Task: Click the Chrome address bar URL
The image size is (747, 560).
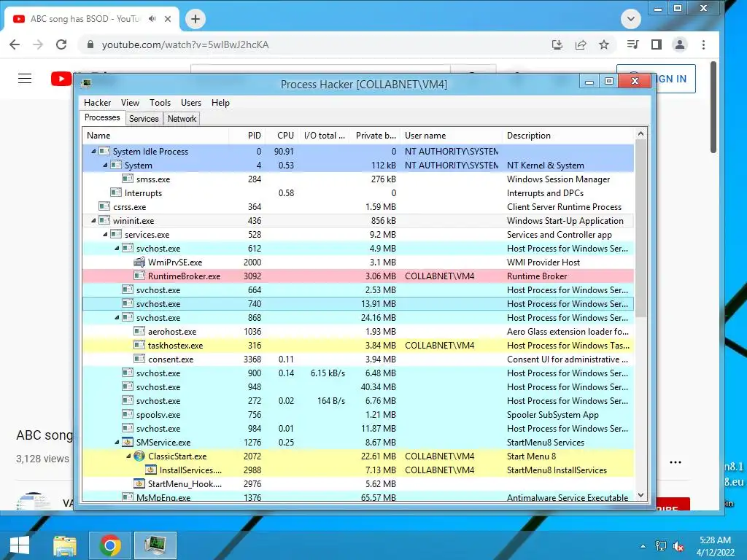Action: [185, 44]
